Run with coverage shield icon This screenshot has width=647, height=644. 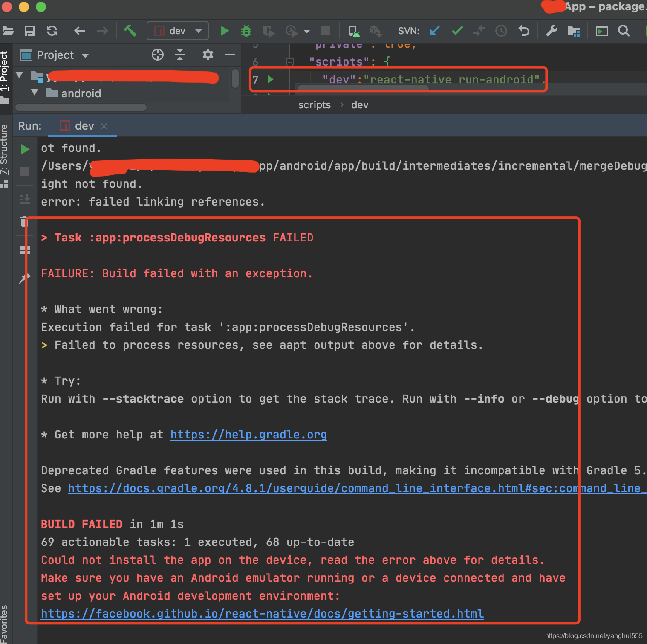click(x=269, y=31)
